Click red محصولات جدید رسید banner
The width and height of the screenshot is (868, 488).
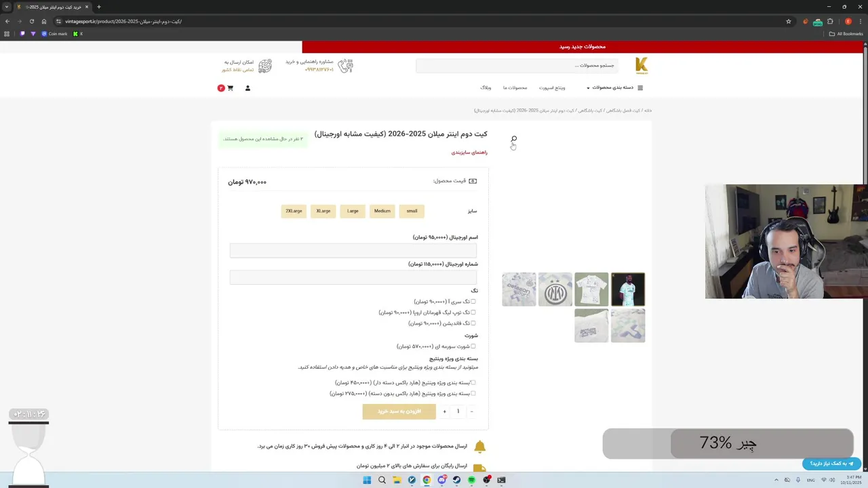tap(583, 47)
